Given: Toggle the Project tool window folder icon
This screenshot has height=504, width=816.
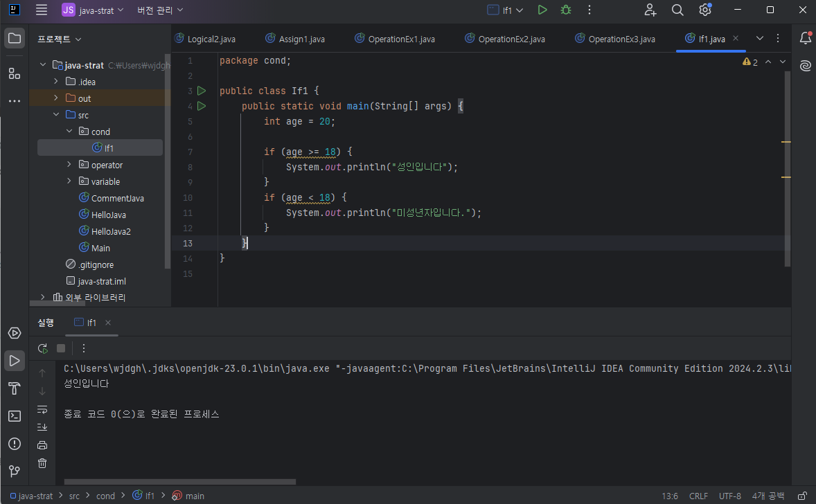Looking at the screenshot, I should 14,38.
